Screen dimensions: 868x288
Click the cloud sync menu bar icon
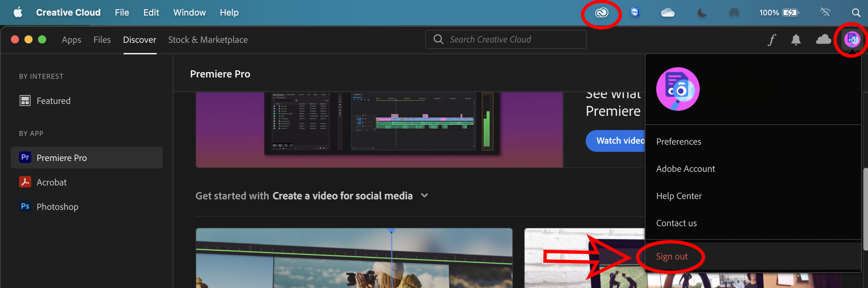667,13
